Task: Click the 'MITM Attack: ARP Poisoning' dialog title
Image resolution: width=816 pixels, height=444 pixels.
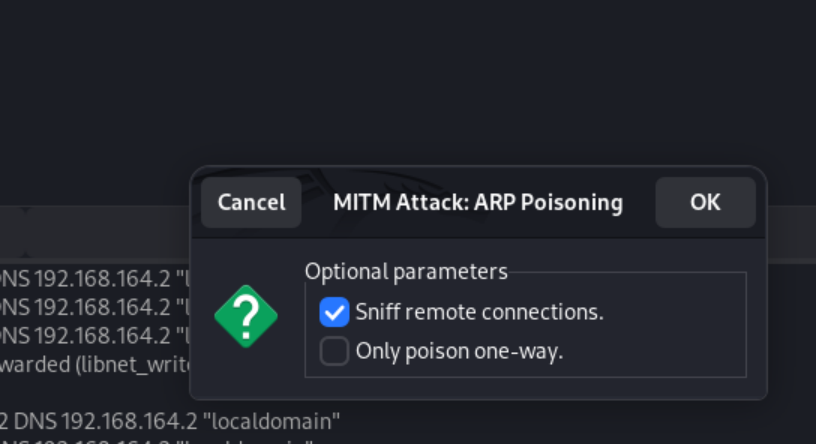Action: point(477,202)
